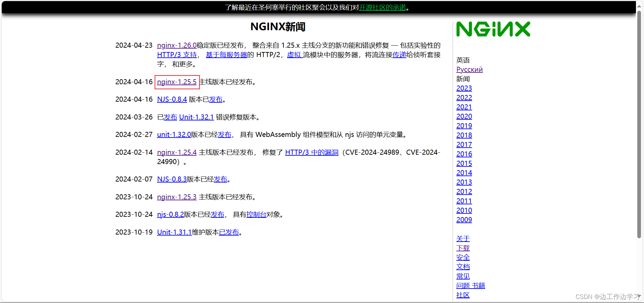Image resolution: width=644 pixels, height=303 pixels.
Task: Open the 2019 news archive
Action: click(x=464, y=126)
